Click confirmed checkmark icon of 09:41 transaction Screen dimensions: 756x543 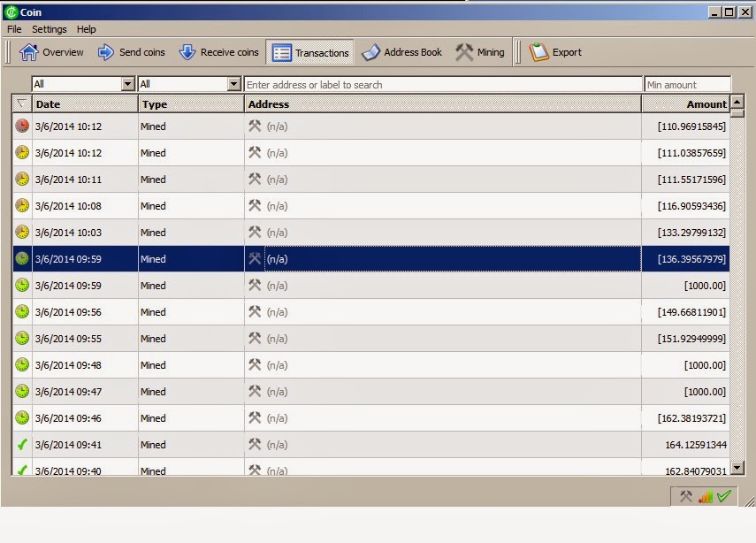22,444
